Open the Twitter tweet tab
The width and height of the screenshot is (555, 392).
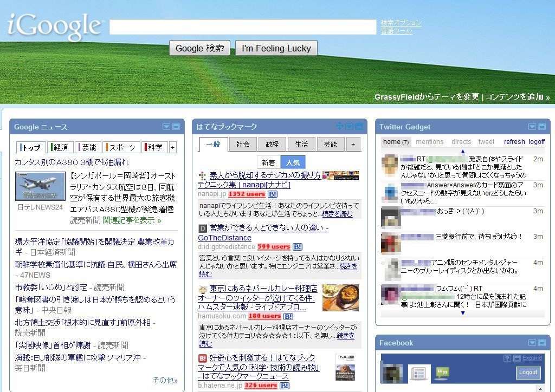(x=486, y=142)
